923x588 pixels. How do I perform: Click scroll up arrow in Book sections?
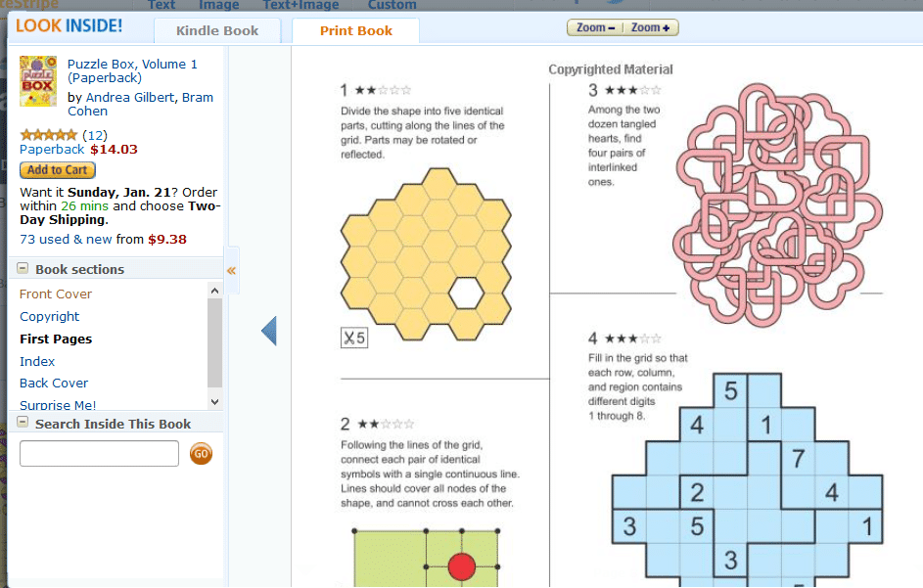click(215, 291)
